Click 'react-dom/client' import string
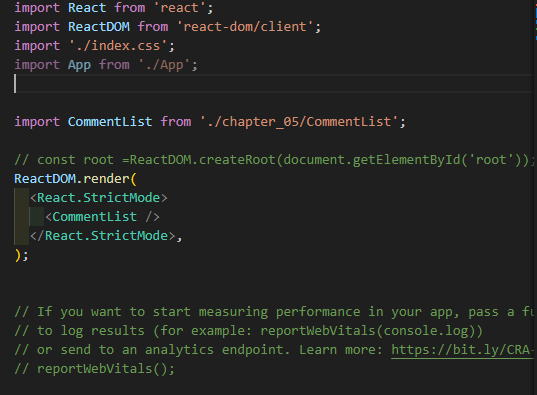The width and height of the screenshot is (537, 395). 245,27
